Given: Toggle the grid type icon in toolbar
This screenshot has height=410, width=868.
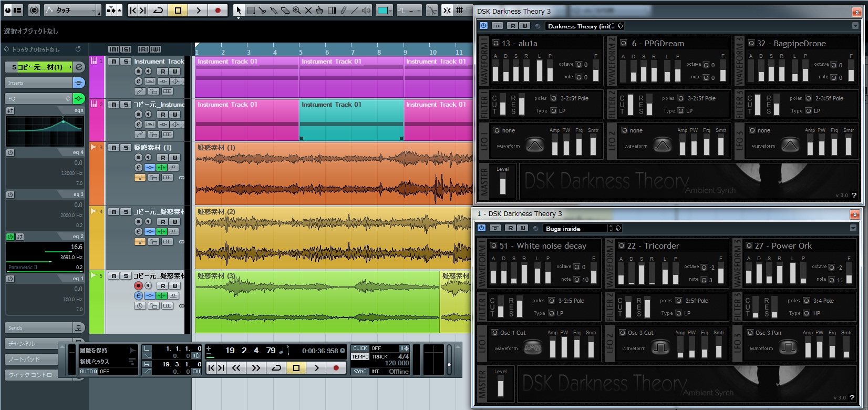Looking at the screenshot, I should tap(460, 10).
